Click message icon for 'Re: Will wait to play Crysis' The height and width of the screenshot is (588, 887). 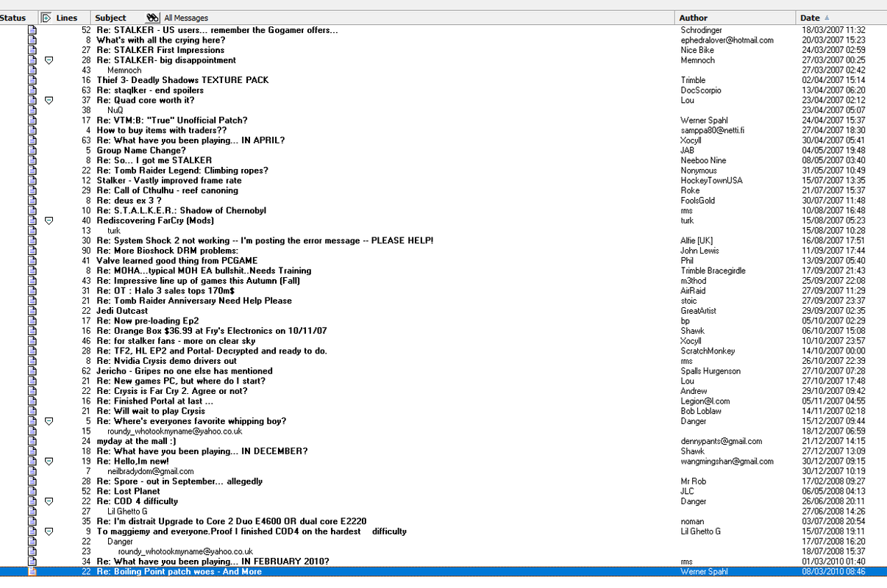(x=32, y=412)
